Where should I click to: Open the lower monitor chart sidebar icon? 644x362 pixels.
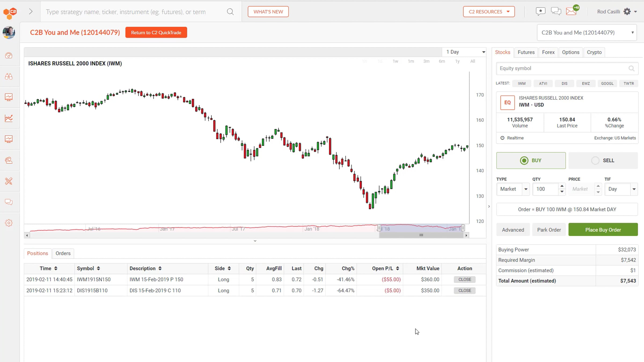click(x=9, y=139)
